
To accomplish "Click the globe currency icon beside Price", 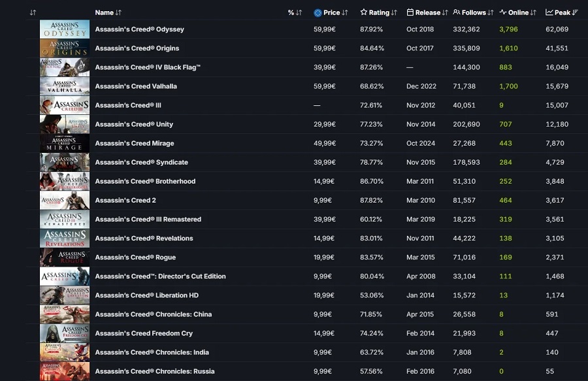I will pos(318,12).
